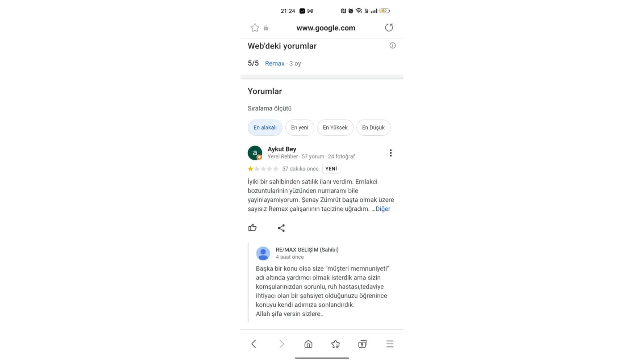
Task: Sort reviews by En Yüksek
Action: [335, 128]
